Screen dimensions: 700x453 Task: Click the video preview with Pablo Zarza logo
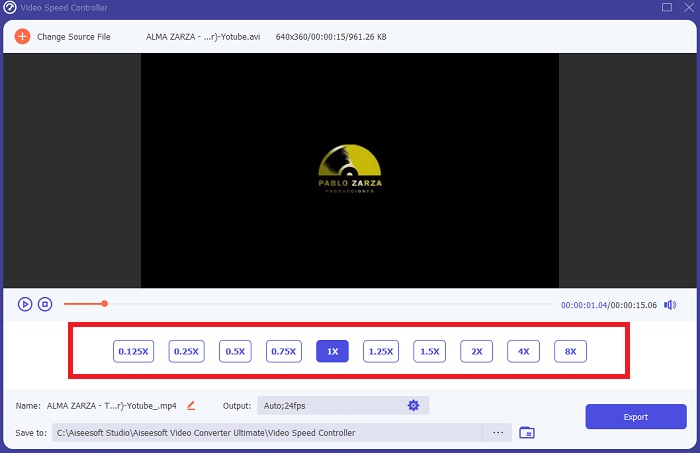(x=349, y=170)
